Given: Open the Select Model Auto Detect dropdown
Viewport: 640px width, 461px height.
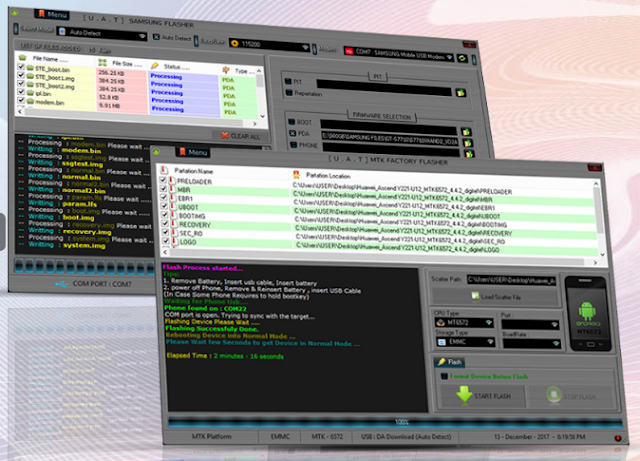Looking at the screenshot, I should point(102,34).
